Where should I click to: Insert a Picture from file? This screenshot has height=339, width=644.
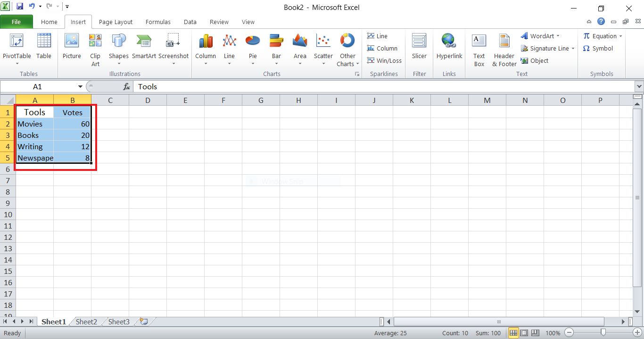(x=72, y=46)
